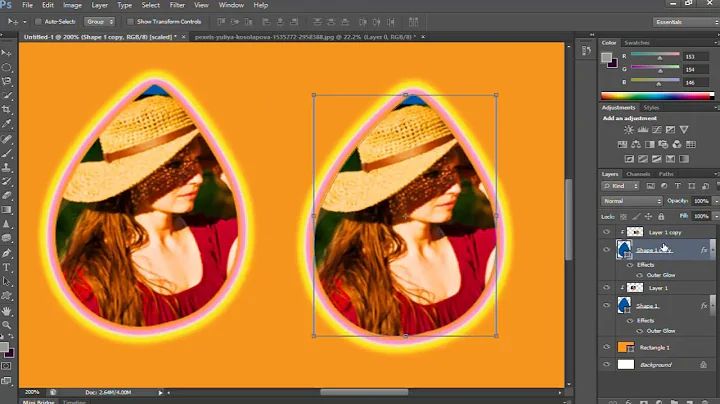Open the Fill slider dropdown arrow
The width and height of the screenshot is (720, 404).
pyautogui.click(x=715, y=216)
